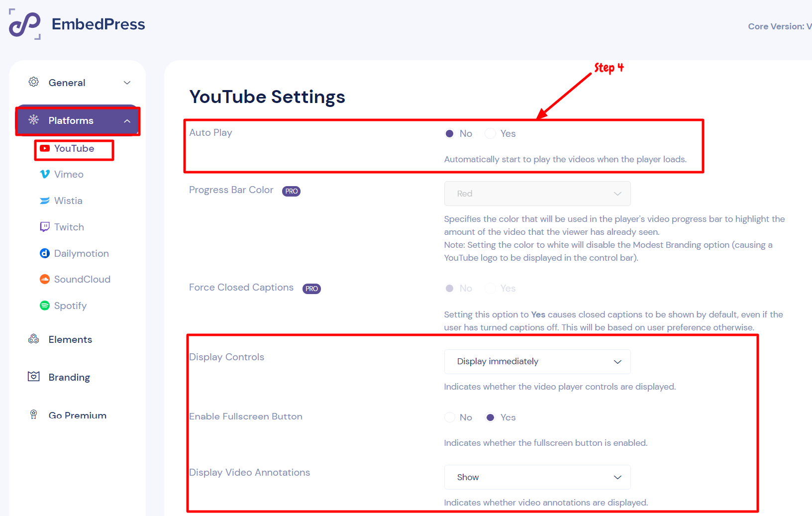Click the Dailymotion logo icon
812x516 pixels.
coord(45,253)
